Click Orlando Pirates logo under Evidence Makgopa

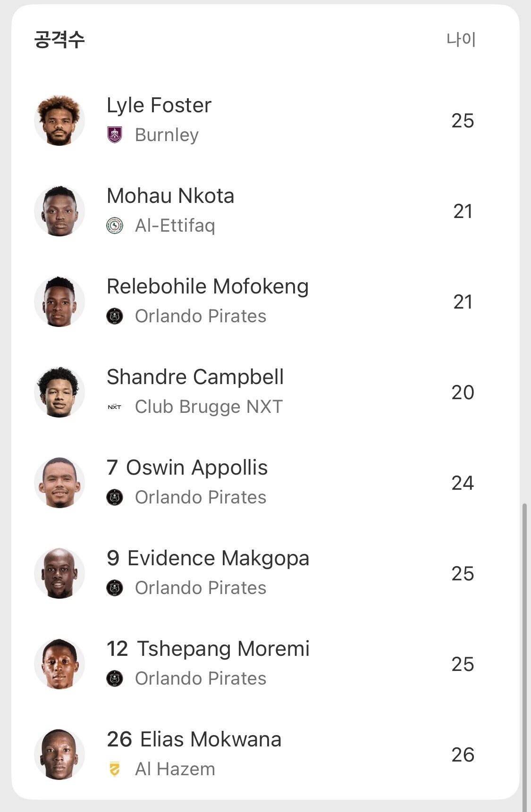click(x=115, y=588)
